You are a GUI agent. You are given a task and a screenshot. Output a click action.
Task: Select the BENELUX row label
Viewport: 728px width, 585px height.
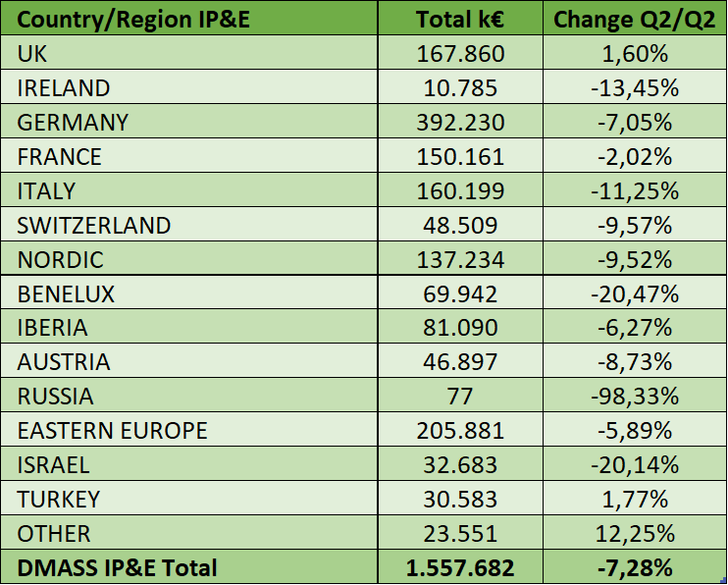pos(66,293)
